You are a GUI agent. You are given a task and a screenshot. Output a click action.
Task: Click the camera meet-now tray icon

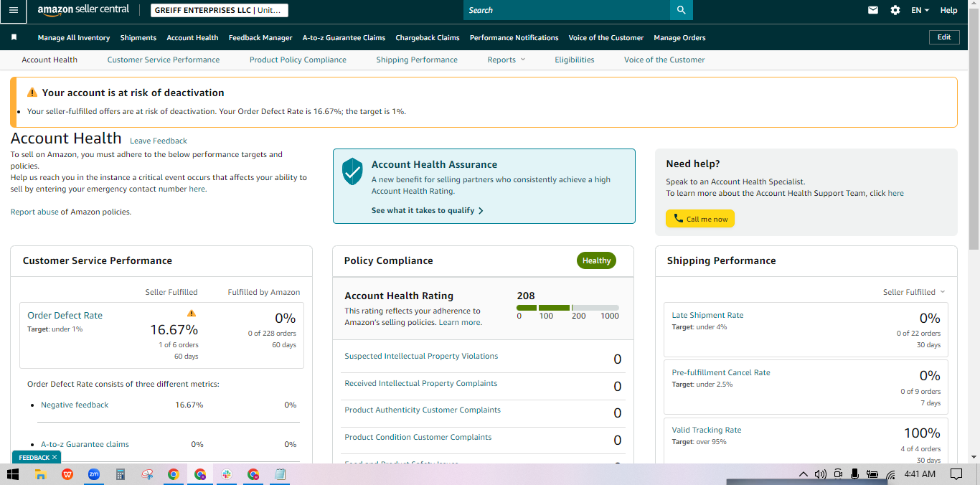pos(838,474)
